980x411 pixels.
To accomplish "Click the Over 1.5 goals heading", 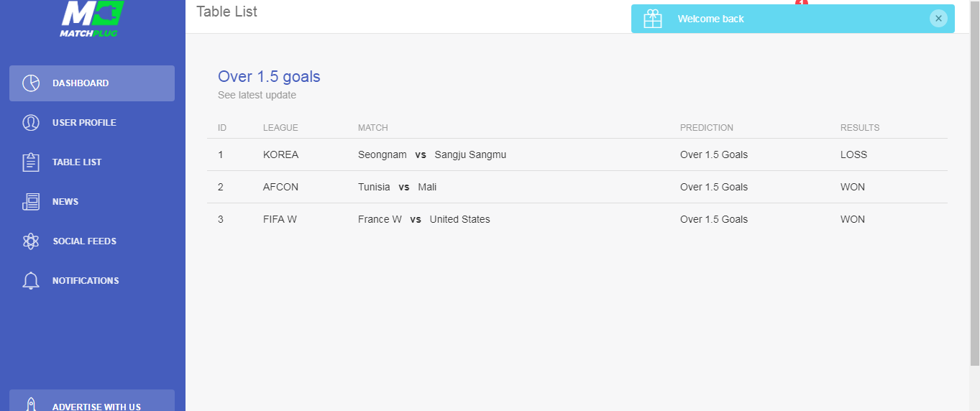I will (269, 77).
